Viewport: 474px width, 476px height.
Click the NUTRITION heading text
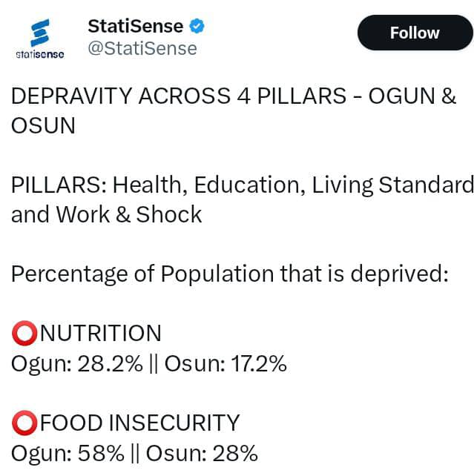click(x=100, y=334)
